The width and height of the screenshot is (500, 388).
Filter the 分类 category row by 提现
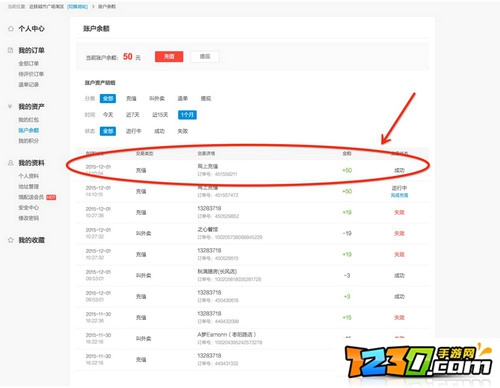click(x=206, y=98)
